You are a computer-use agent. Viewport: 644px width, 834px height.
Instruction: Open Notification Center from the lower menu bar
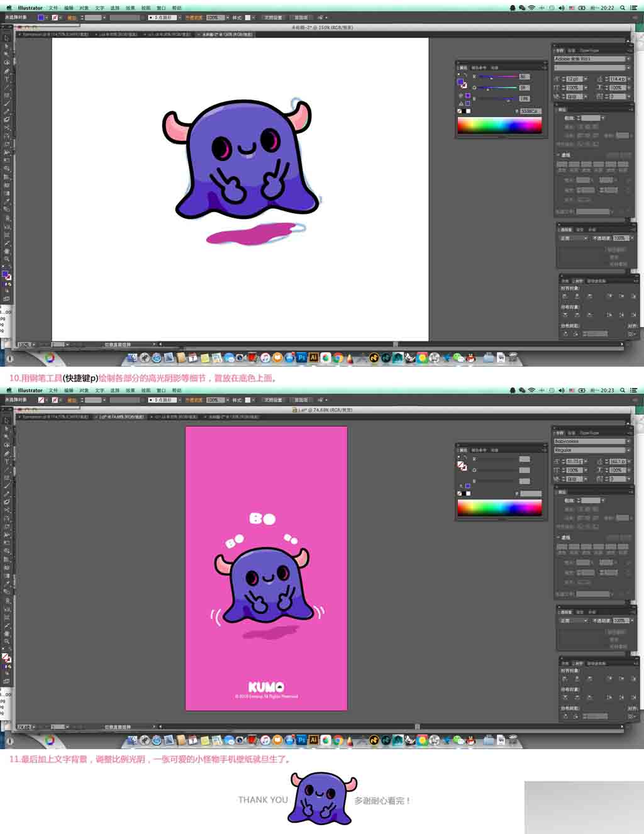tap(634, 391)
